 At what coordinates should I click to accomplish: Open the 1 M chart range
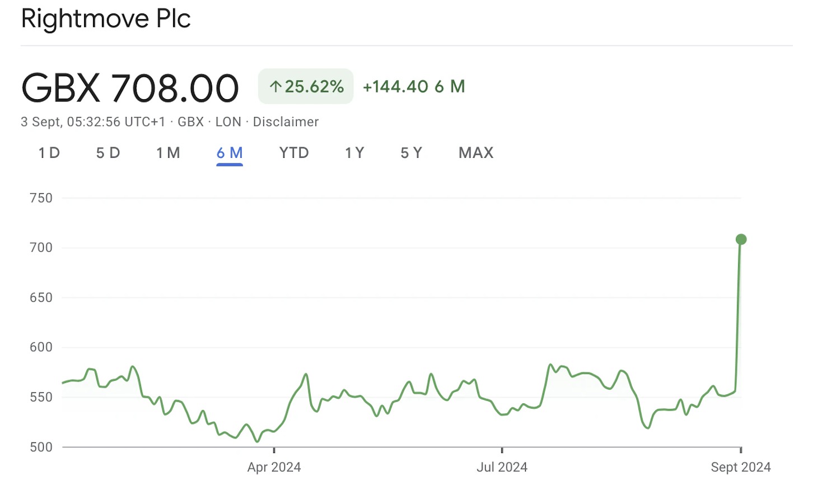tap(168, 153)
